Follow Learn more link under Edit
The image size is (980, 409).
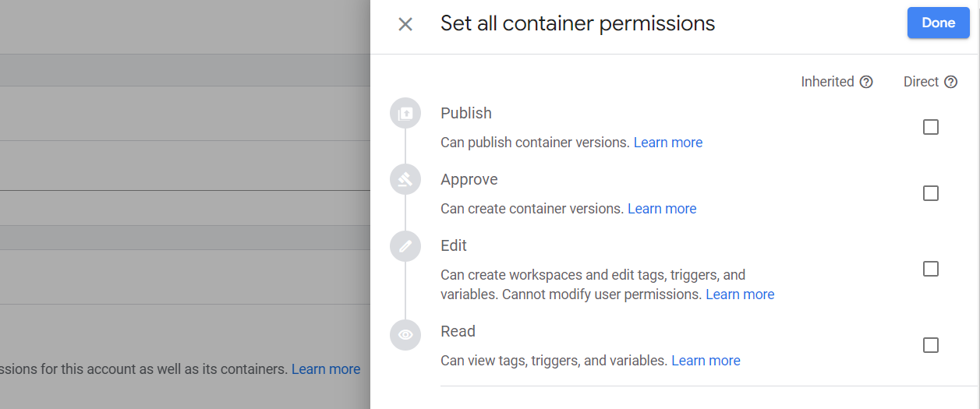pyautogui.click(x=740, y=294)
